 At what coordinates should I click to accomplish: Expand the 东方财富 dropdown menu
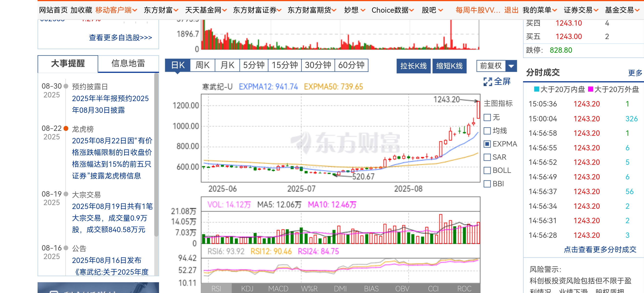(176, 10)
